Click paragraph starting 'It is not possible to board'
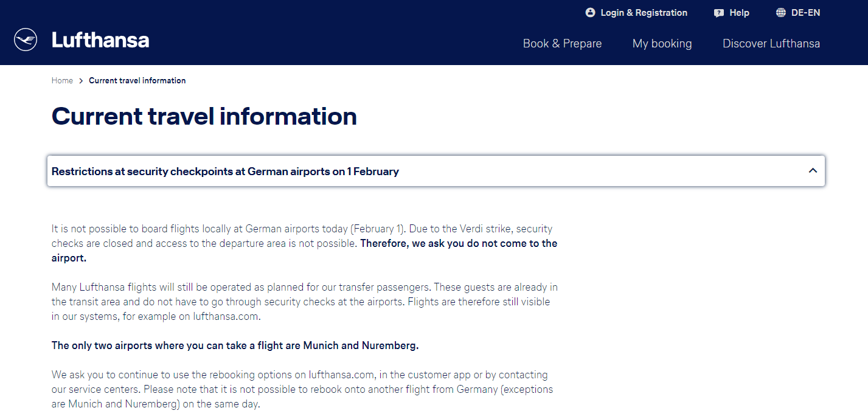Image resolution: width=868 pixels, height=419 pixels. [304, 243]
